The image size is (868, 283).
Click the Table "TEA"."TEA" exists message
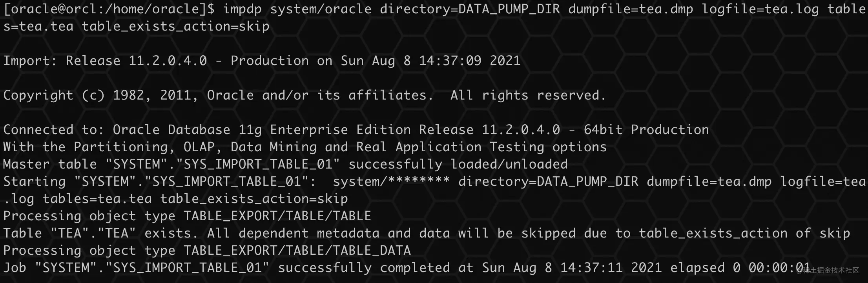click(x=427, y=233)
